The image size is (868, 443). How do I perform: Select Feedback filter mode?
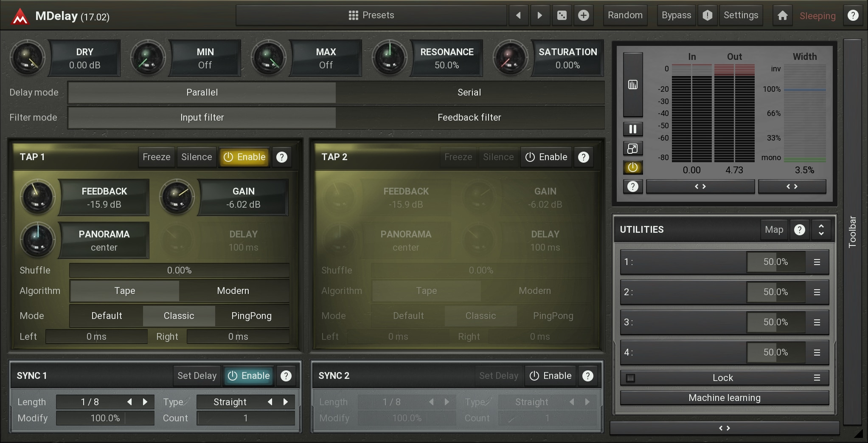click(x=469, y=118)
